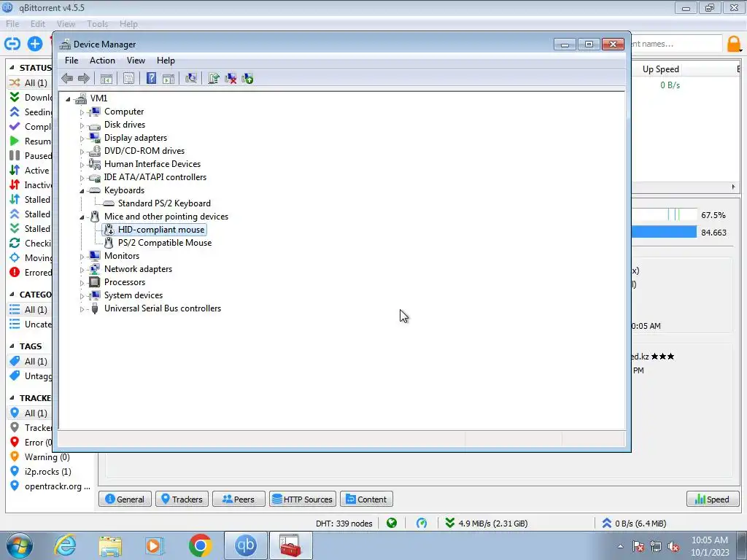Viewport: 747px width, 560px height.
Task: Click the Up Speed column header
Action: tap(661, 69)
